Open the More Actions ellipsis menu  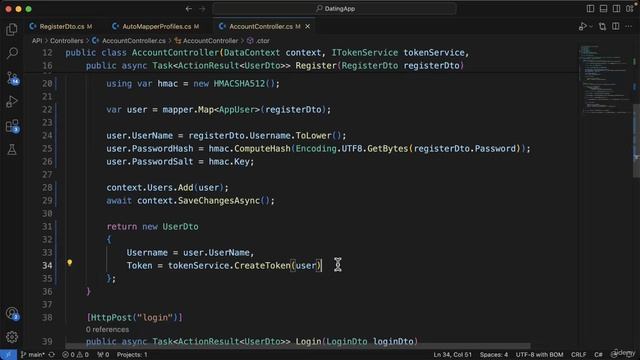[x=628, y=27]
